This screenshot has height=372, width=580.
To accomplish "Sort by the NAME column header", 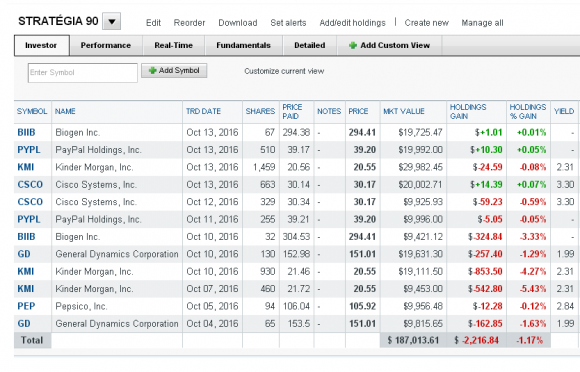I will [65, 111].
